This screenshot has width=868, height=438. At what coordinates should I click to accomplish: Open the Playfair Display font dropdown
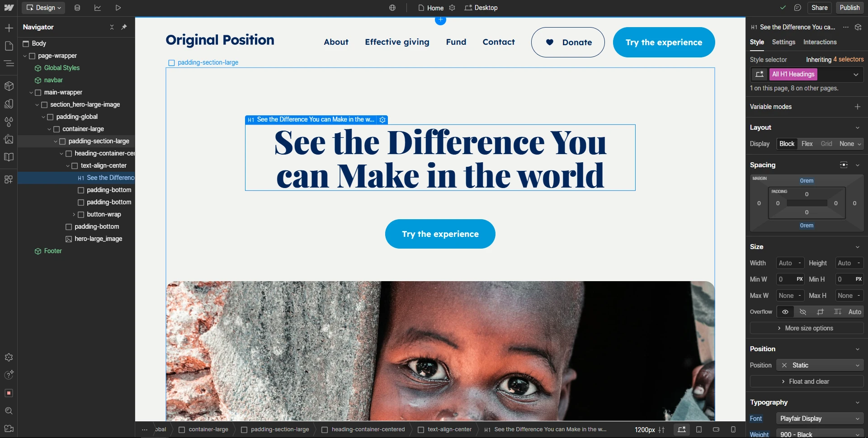(x=820, y=419)
